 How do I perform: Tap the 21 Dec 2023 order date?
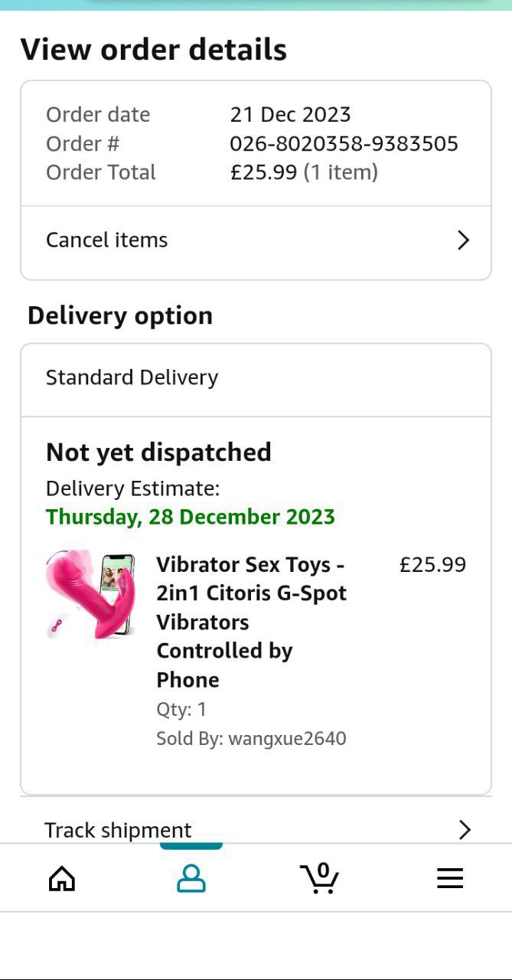click(x=290, y=115)
